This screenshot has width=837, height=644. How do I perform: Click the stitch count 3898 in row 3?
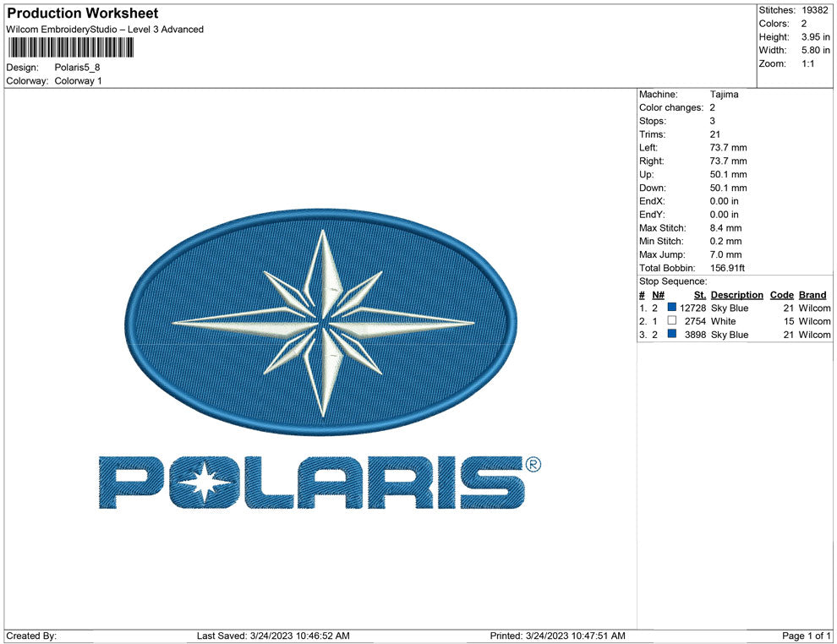pyautogui.click(x=696, y=335)
